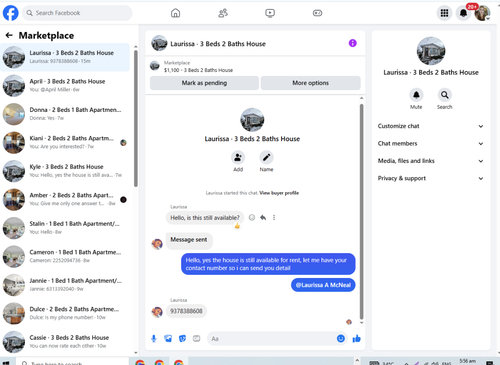Expand Customize chat section
The height and width of the screenshot is (365, 500).
click(x=430, y=126)
